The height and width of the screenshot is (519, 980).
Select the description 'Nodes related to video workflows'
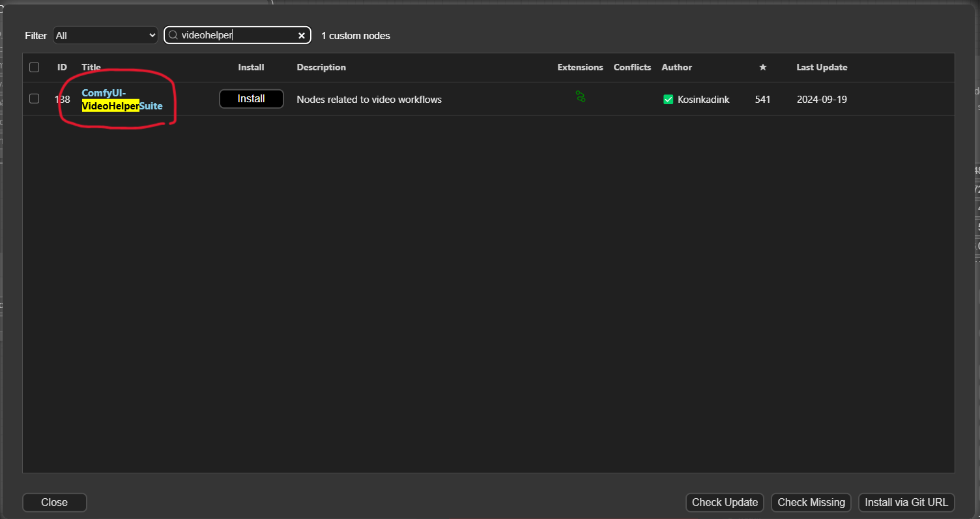tap(369, 100)
